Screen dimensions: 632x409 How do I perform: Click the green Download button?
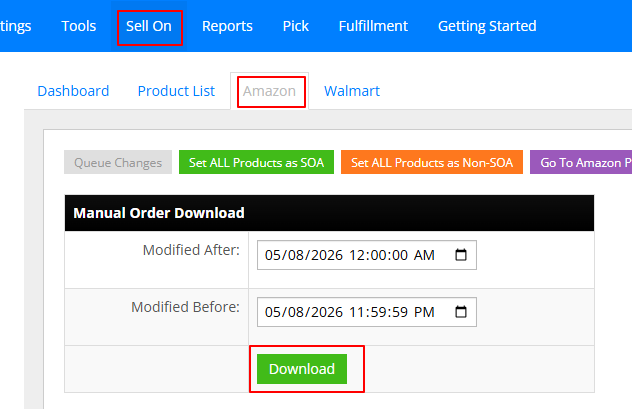302,369
